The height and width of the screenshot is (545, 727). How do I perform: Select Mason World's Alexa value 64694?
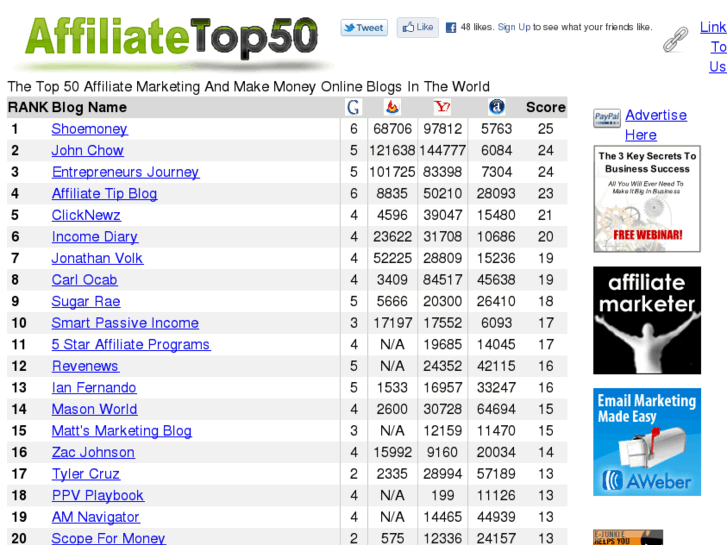pyautogui.click(x=496, y=409)
